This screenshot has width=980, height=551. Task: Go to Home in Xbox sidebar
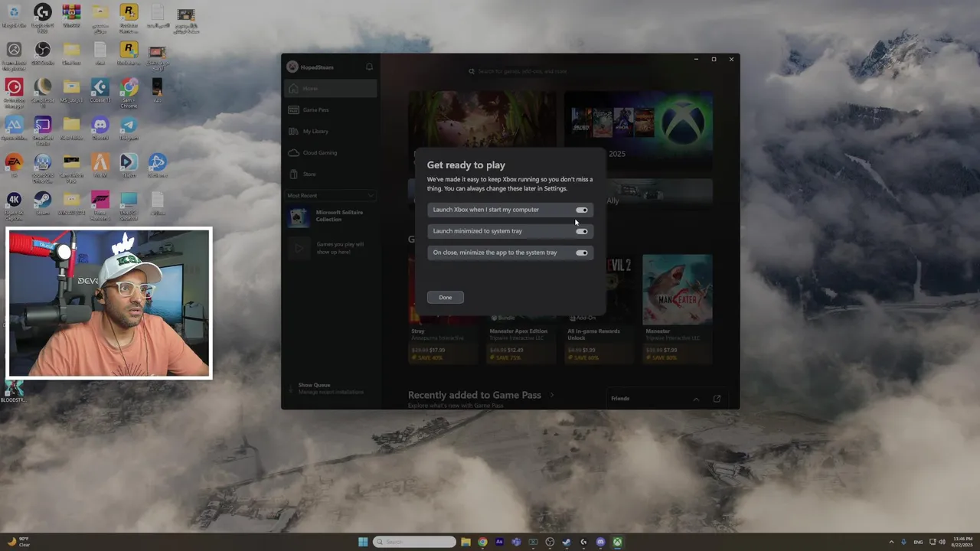pos(331,88)
